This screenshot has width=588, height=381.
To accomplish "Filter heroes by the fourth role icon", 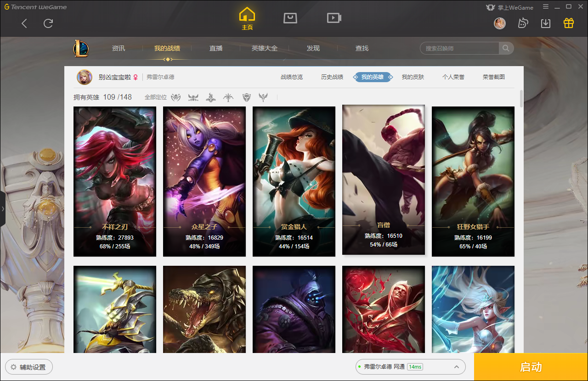I will [228, 97].
